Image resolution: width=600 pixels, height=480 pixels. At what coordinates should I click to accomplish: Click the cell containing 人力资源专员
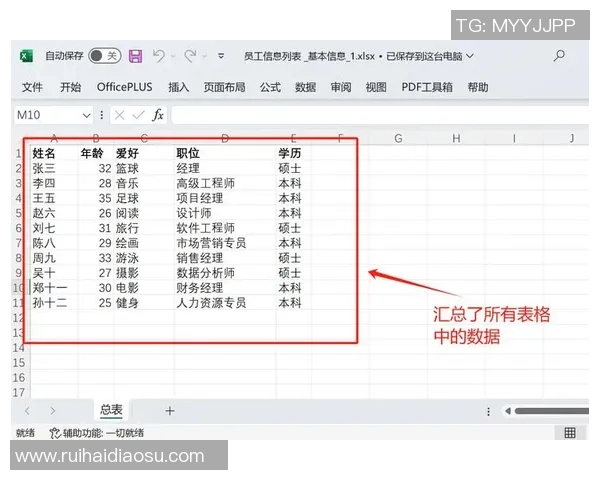pyautogui.click(x=225, y=303)
